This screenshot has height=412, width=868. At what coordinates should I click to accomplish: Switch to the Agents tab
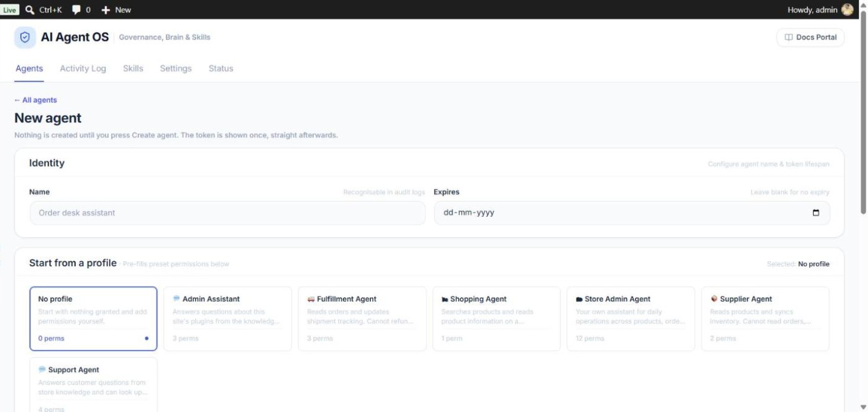coord(30,68)
